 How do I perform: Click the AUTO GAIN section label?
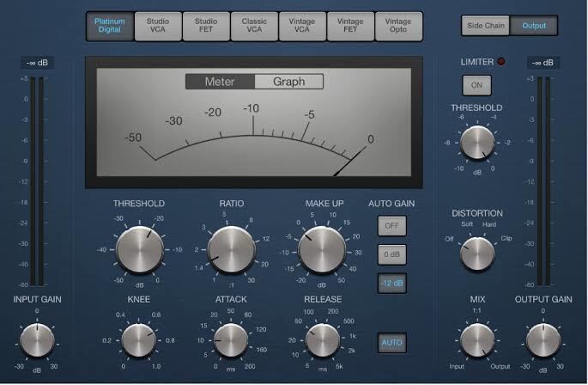(x=391, y=204)
